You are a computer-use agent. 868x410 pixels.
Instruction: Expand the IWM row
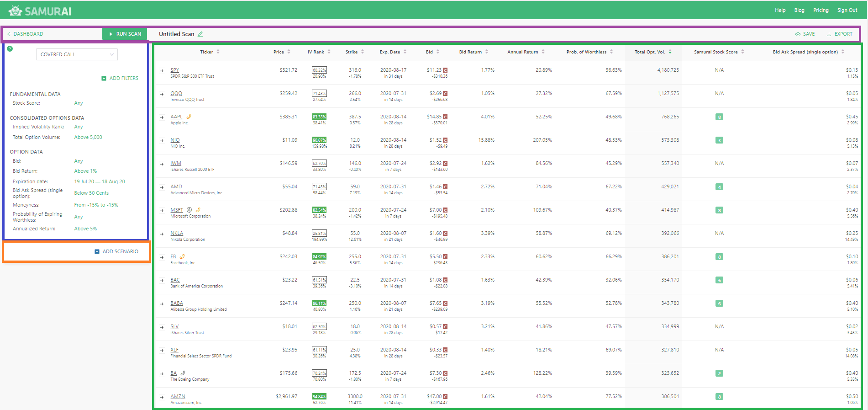click(162, 164)
